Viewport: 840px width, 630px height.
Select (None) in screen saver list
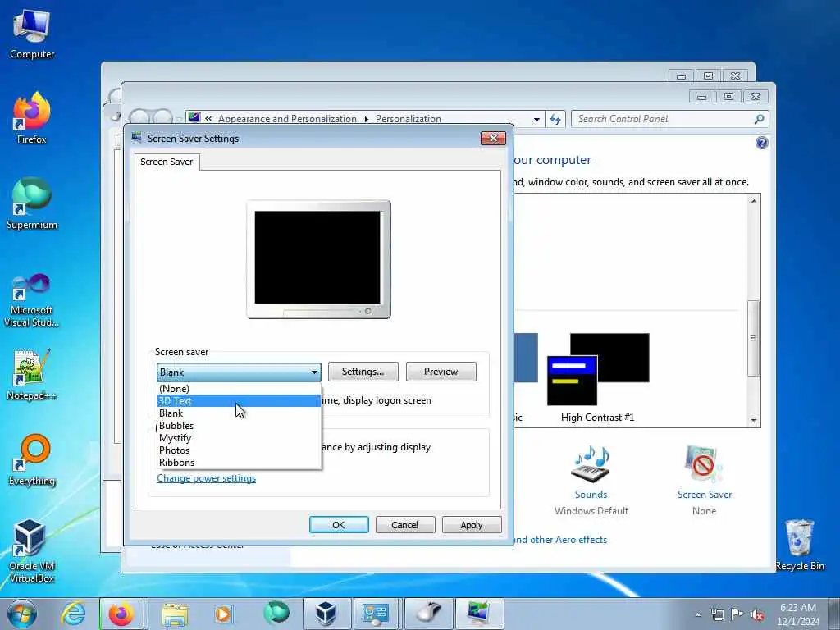239,388
